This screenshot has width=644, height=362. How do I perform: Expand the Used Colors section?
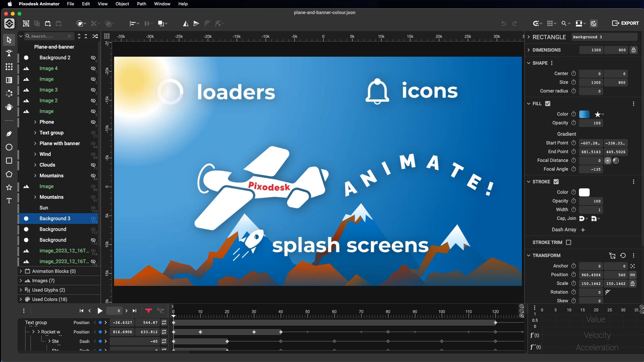point(20,299)
